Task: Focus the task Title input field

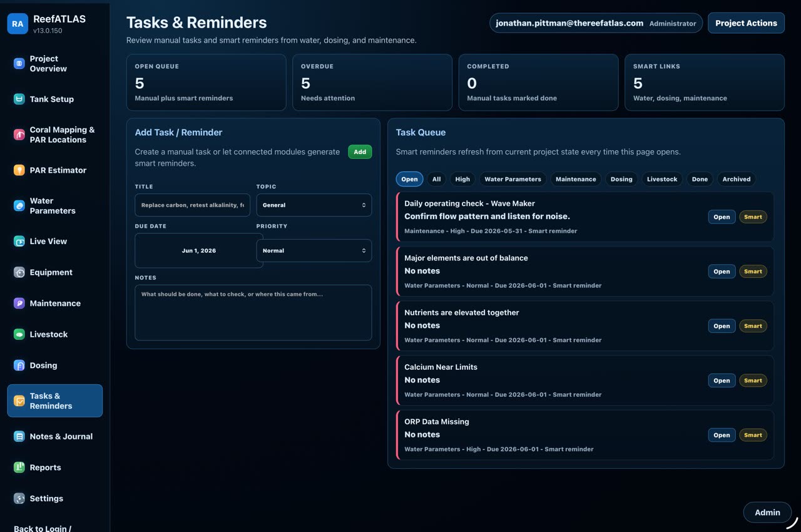Action: pos(192,205)
